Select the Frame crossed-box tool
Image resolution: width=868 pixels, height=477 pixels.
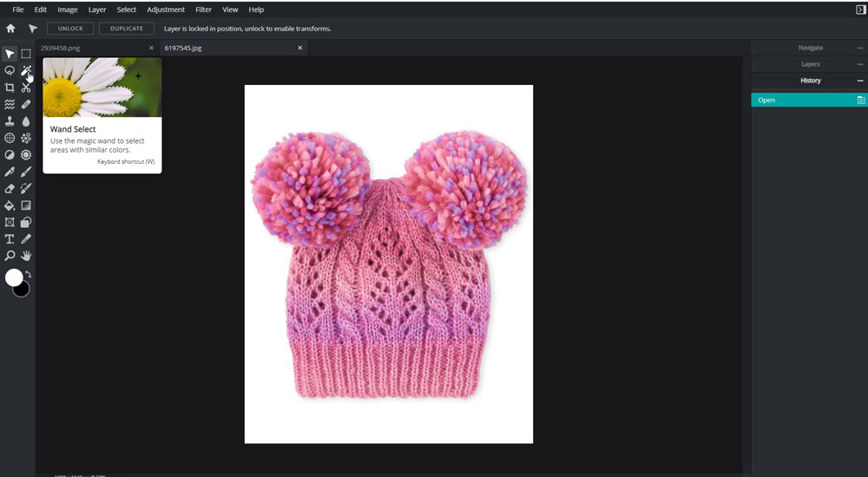10,222
